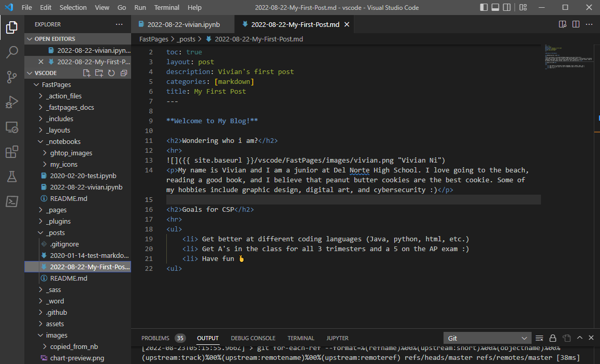Open the Extensions view
Viewport: 600px width, 364px height.
point(11,151)
